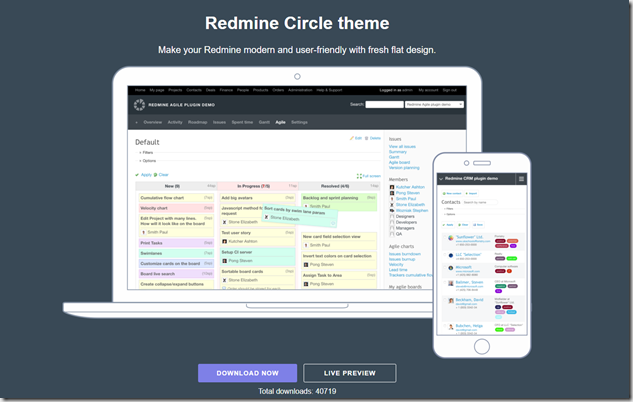Click the Download Now button

click(x=247, y=373)
